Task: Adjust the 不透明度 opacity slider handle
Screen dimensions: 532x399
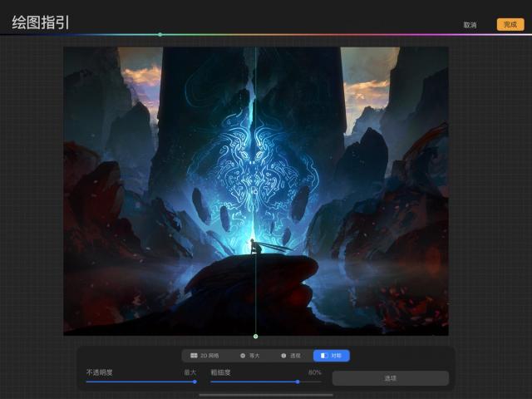Action: 195,382
